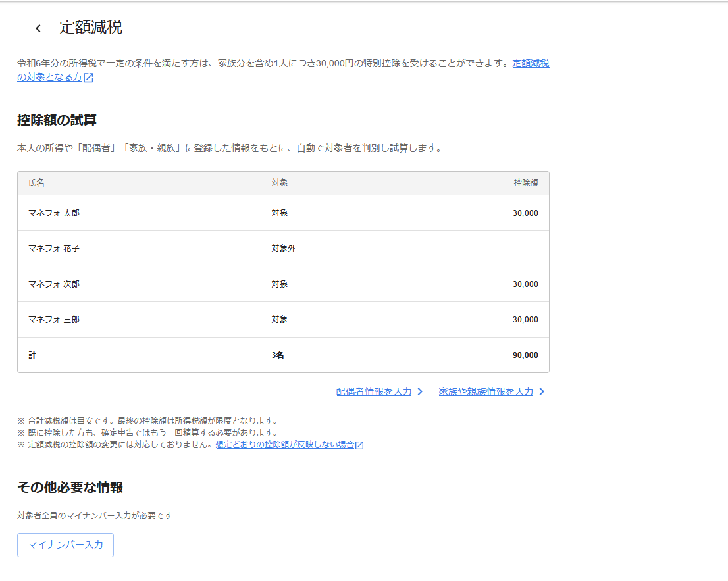
Task: Go to 家族や親族情報を入力
Action: point(486,392)
